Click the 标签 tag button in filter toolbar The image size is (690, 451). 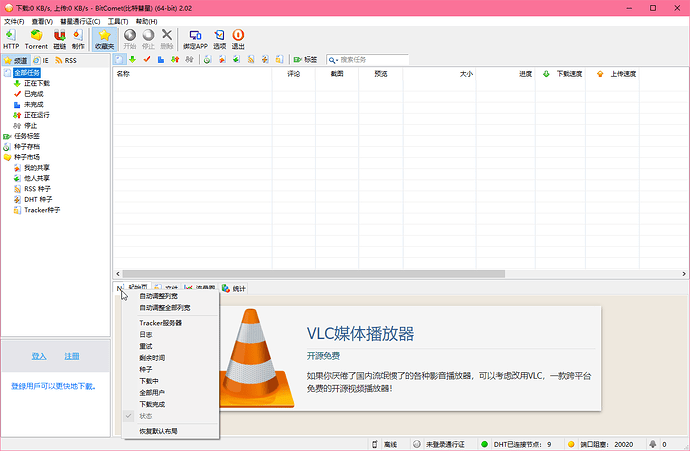[305, 59]
